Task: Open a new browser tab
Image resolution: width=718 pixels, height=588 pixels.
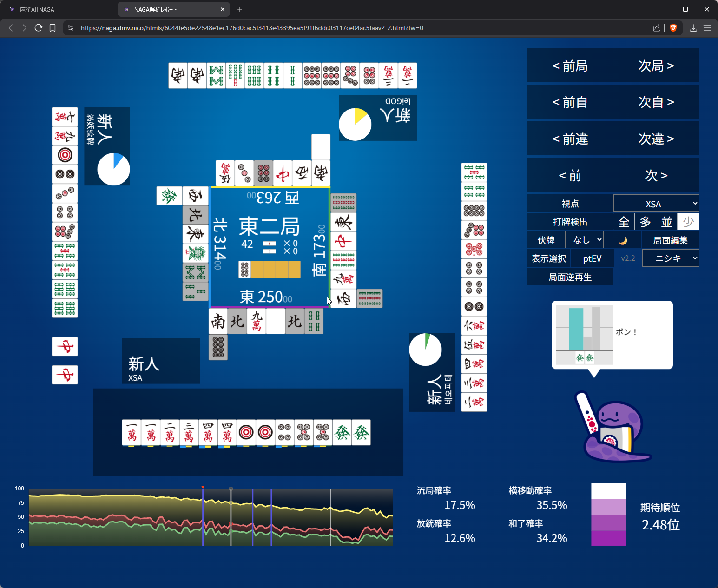Action: pos(240,9)
